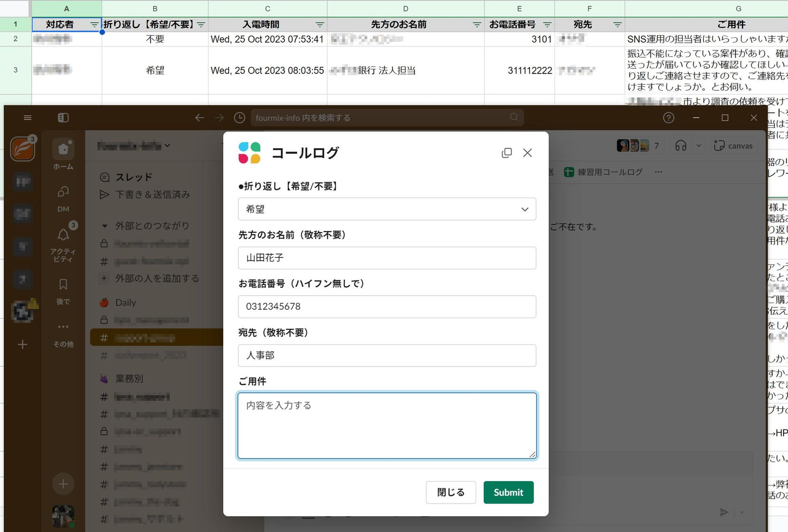Click the Slack history clock icon
788x532 pixels.
click(239, 118)
